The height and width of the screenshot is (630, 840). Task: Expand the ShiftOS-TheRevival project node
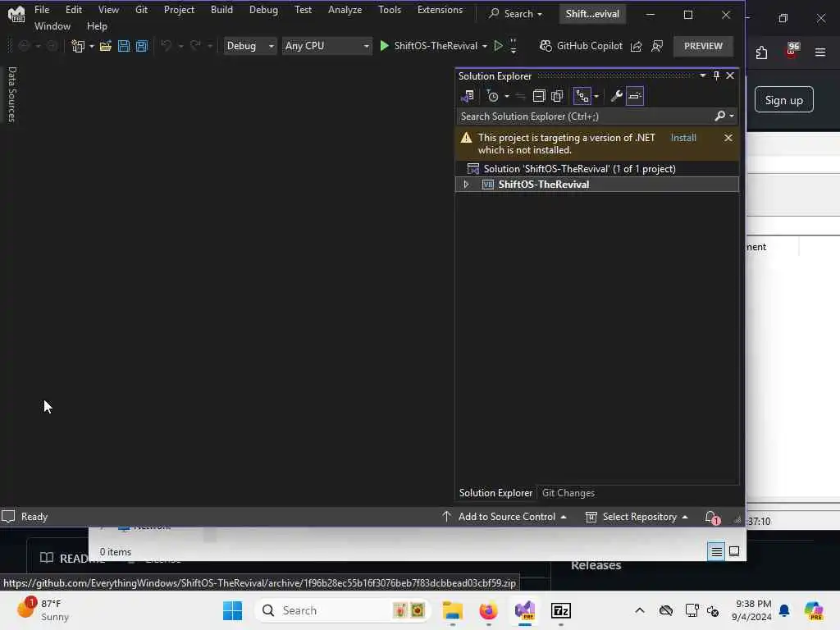tap(466, 185)
